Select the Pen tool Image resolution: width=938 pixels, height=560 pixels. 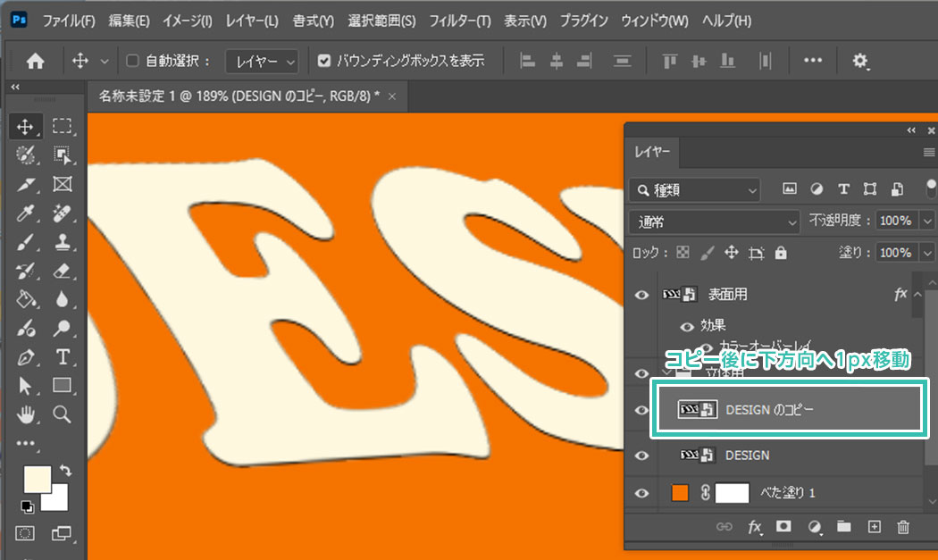click(26, 357)
